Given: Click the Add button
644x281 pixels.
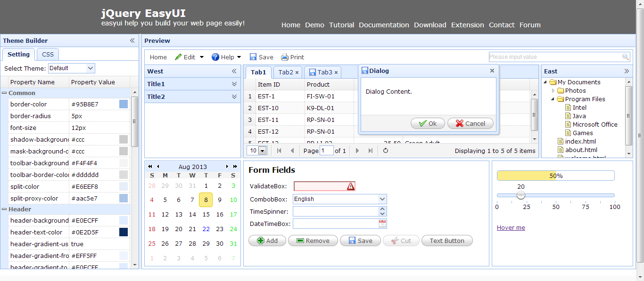Looking at the screenshot, I should pos(267,241).
